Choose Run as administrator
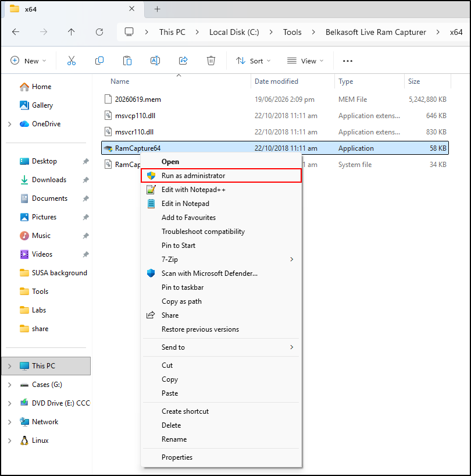The height and width of the screenshot is (476, 471). [x=221, y=176]
